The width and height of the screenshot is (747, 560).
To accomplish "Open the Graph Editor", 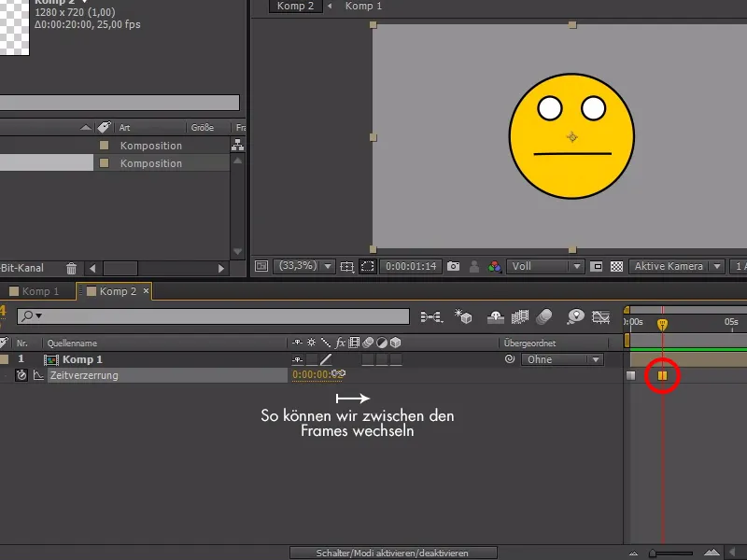I will tap(602, 315).
